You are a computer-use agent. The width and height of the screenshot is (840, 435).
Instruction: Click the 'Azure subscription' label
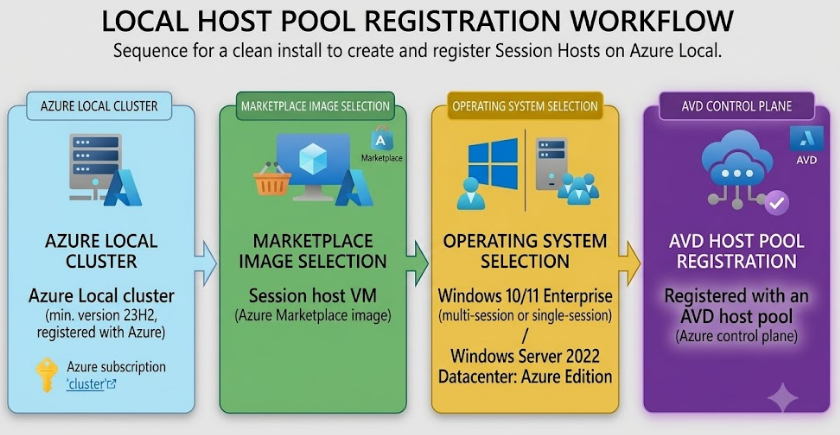point(116,368)
